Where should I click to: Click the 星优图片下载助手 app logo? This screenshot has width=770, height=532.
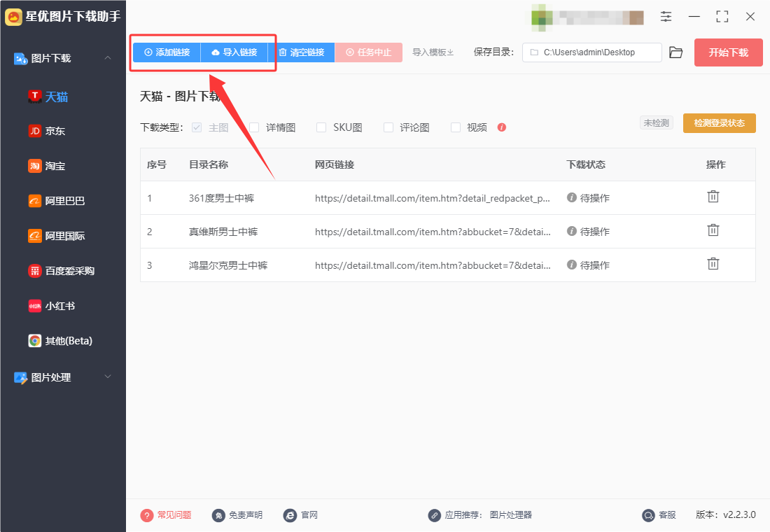coord(13,17)
